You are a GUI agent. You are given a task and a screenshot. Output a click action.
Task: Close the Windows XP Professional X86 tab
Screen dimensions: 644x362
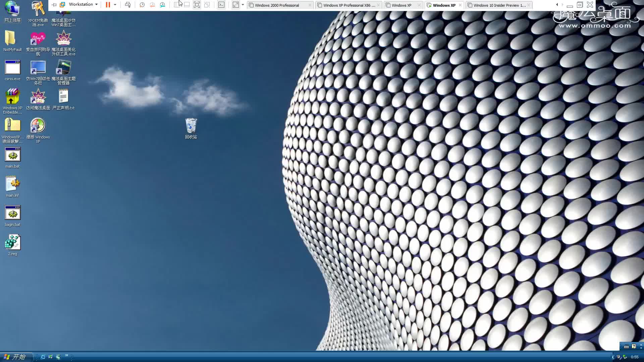pos(378,5)
